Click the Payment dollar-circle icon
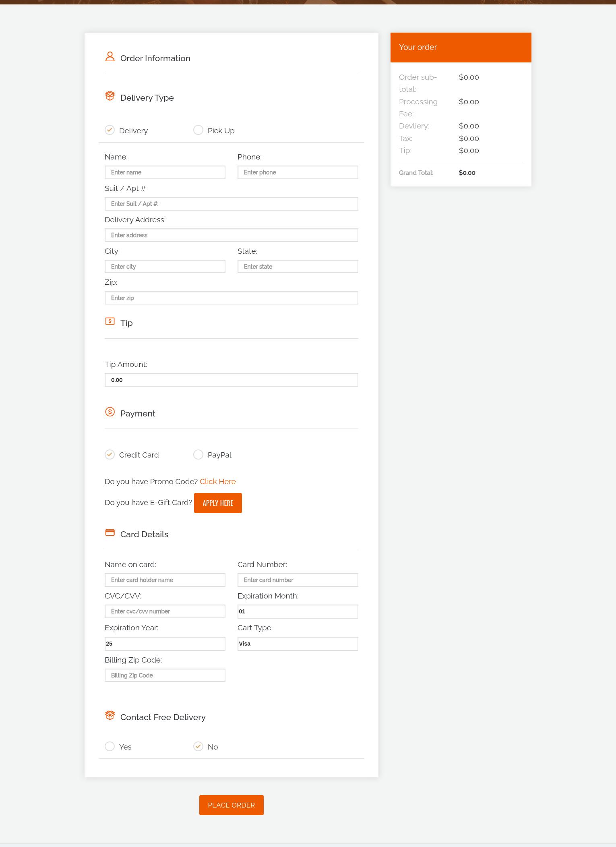This screenshot has width=616, height=847. [x=110, y=412]
